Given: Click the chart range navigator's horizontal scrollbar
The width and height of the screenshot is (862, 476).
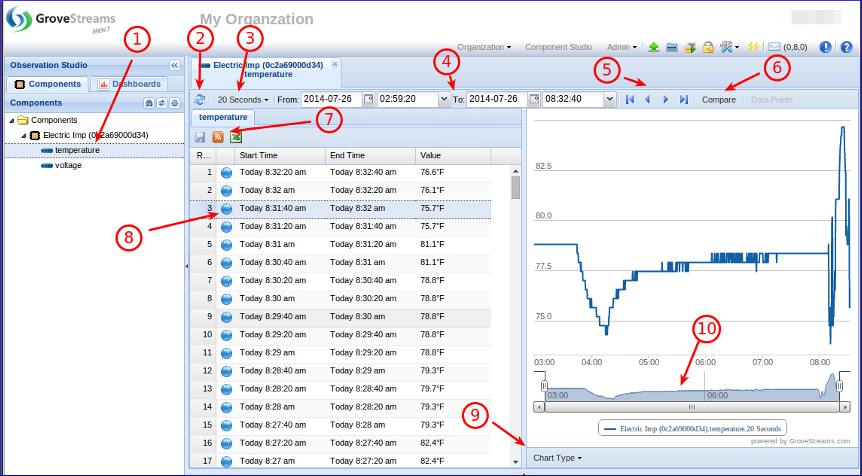Looking at the screenshot, I should click(x=690, y=407).
